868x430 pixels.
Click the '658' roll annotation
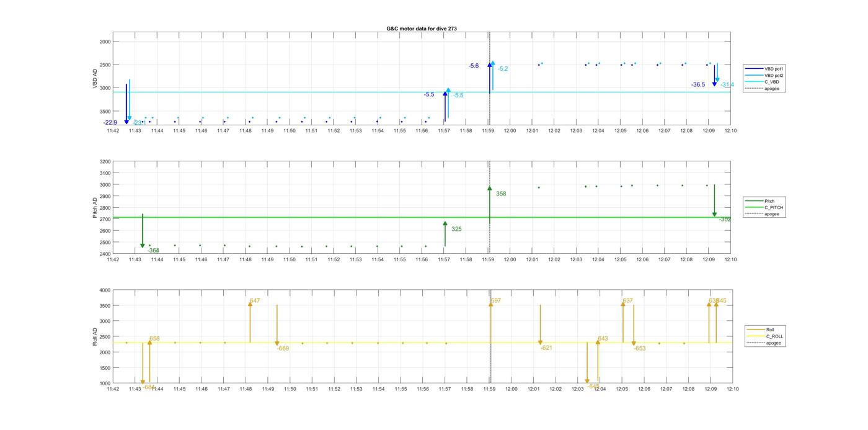point(154,339)
